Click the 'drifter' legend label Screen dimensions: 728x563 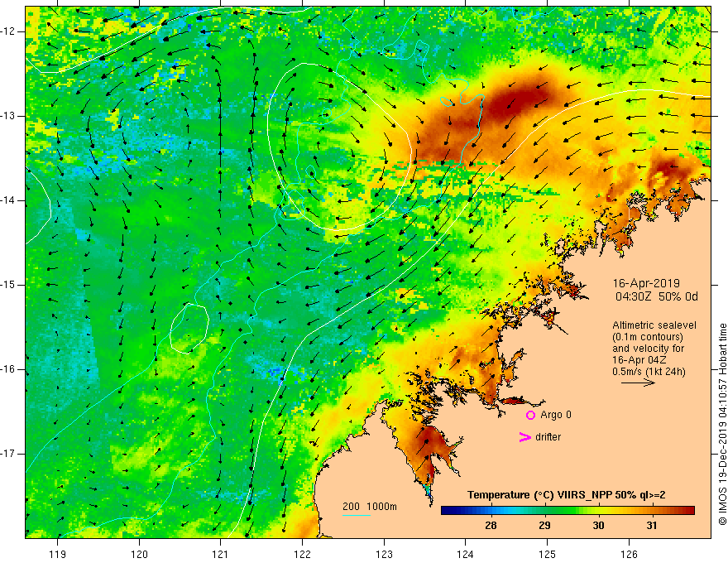tap(548, 437)
